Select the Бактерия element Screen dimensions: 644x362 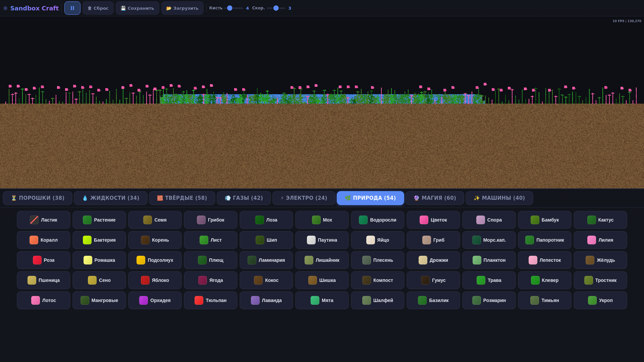pos(99,240)
